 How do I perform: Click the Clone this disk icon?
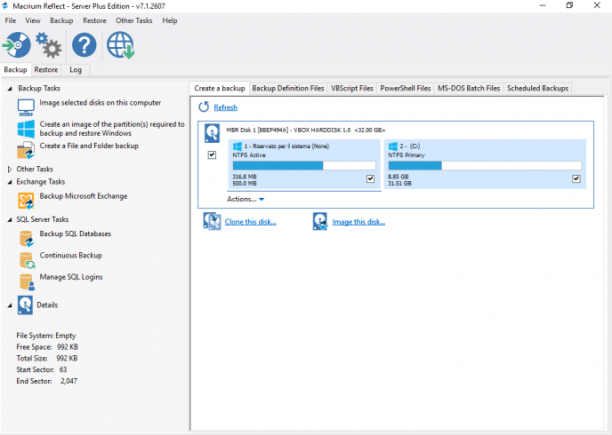pos(212,222)
